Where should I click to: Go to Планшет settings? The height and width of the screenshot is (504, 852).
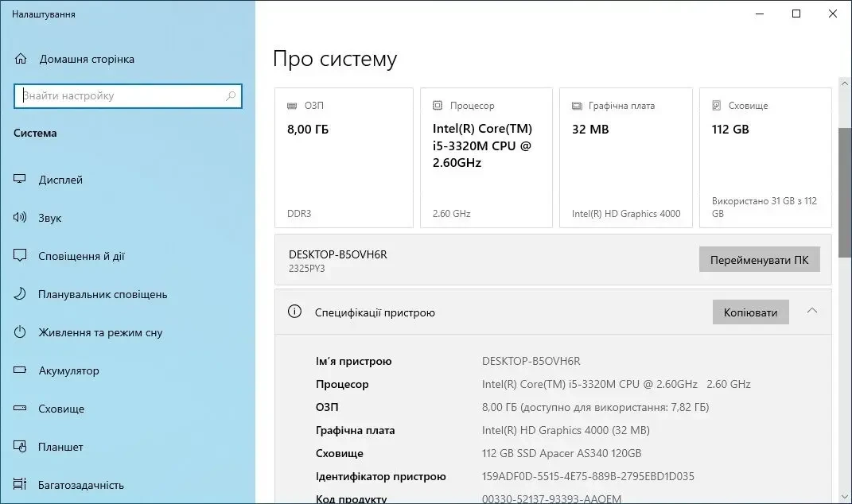(x=60, y=447)
